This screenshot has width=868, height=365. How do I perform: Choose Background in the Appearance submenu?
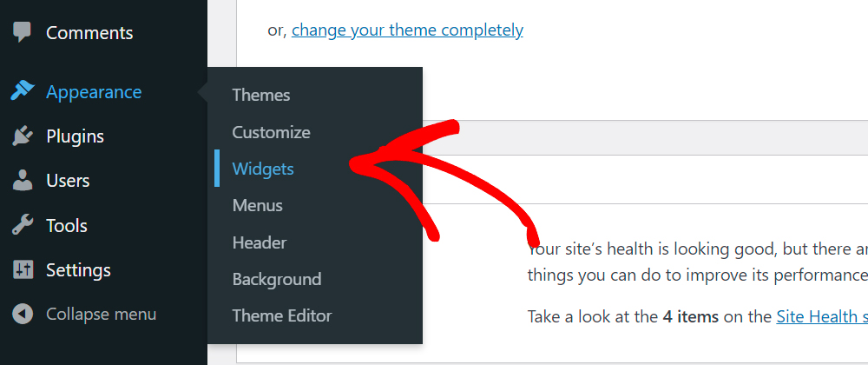pos(277,279)
